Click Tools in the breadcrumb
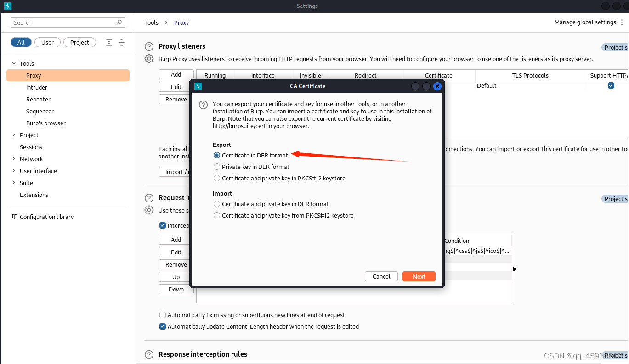 [x=151, y=22]
